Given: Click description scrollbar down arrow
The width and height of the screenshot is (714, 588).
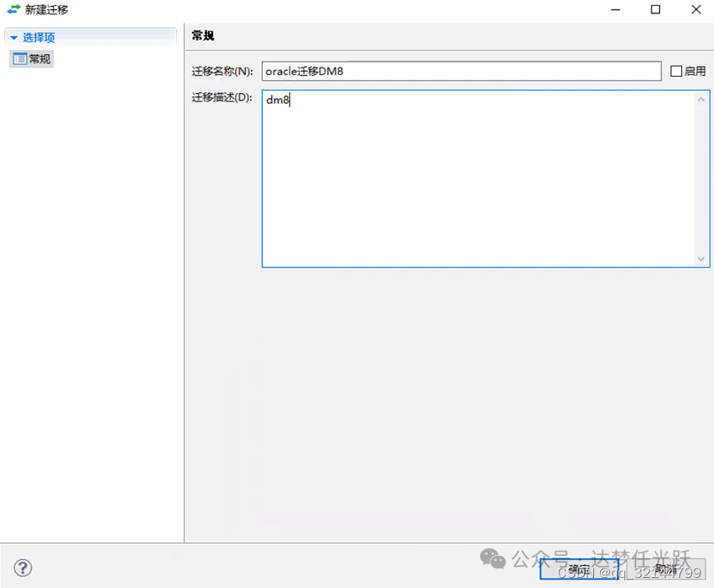Looking at the screenshot, I should coord(701,259).
